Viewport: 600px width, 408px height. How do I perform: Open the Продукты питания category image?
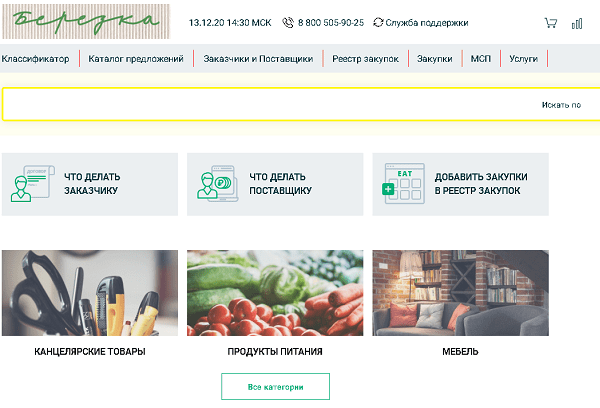275,293
